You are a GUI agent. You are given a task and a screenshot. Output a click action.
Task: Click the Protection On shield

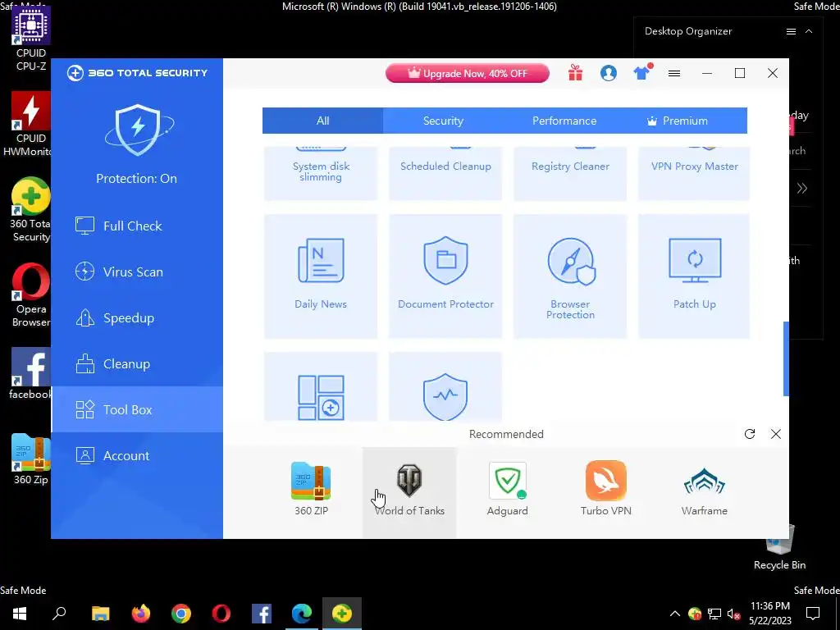coord(138,130)
